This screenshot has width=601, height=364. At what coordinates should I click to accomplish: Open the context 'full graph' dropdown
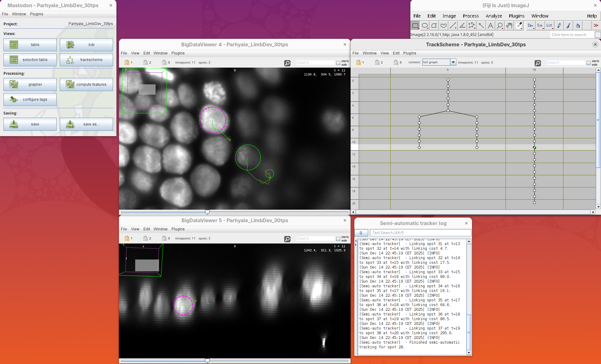click(x=453, y=62)
